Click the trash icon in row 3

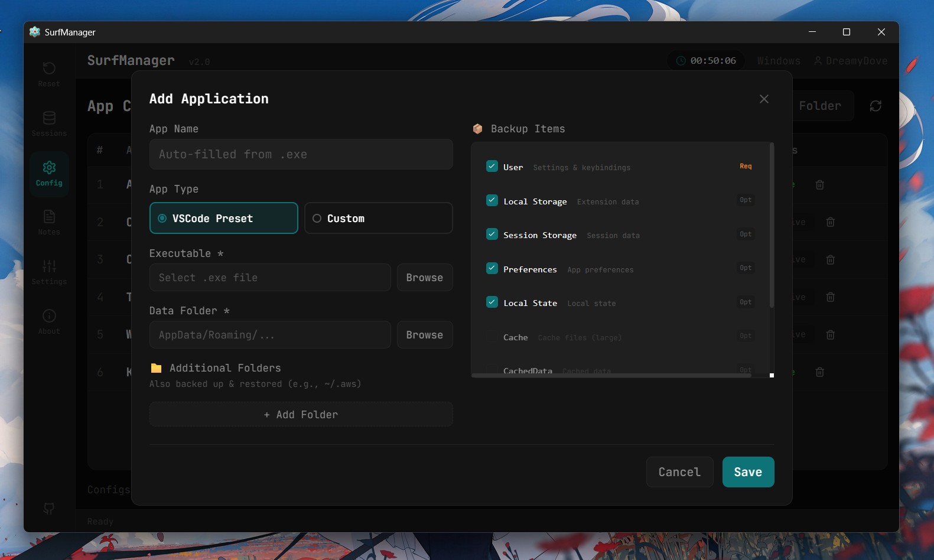(830, 259)
